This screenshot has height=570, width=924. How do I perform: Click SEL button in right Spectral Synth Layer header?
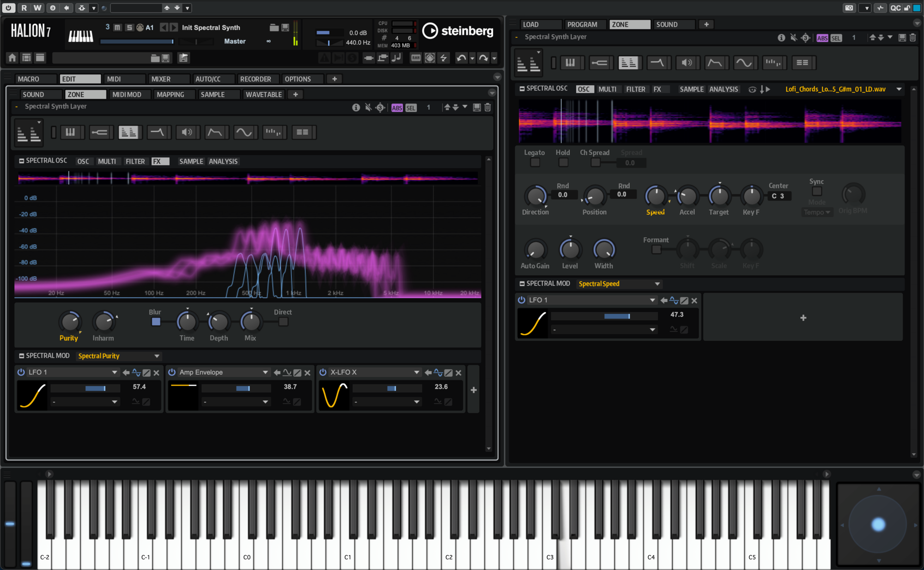pos(836,38)
